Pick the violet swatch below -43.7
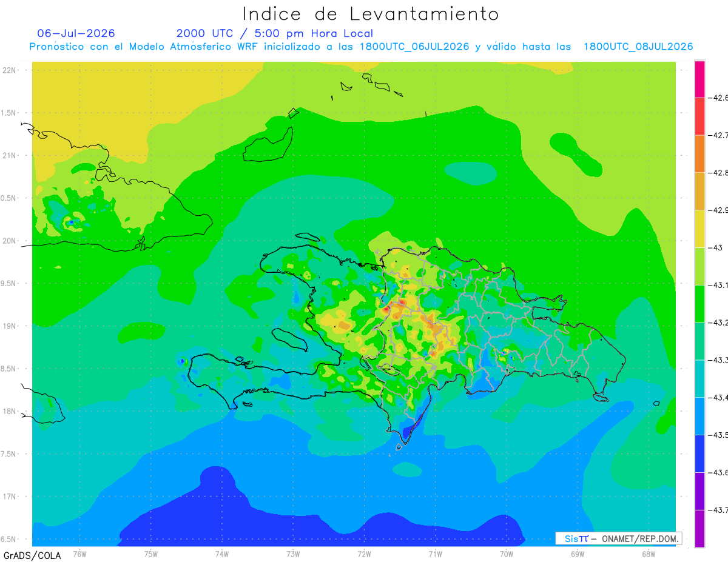Viewport: 728px width, 562px height. [699, 529]
